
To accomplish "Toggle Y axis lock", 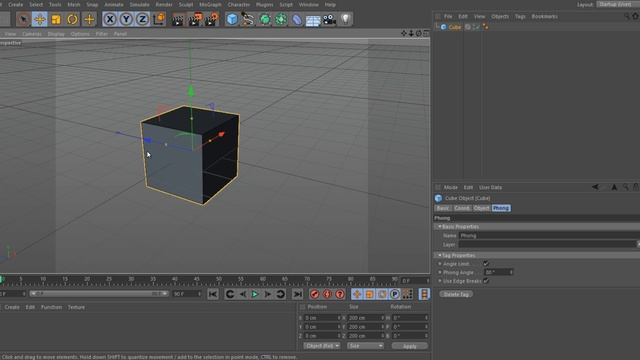I will point(126,19).
